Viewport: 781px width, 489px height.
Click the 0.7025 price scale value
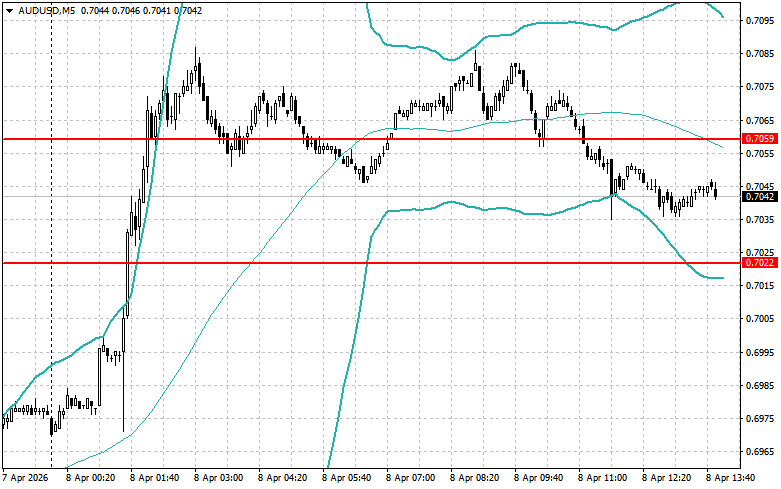click(x=760, y=252)
